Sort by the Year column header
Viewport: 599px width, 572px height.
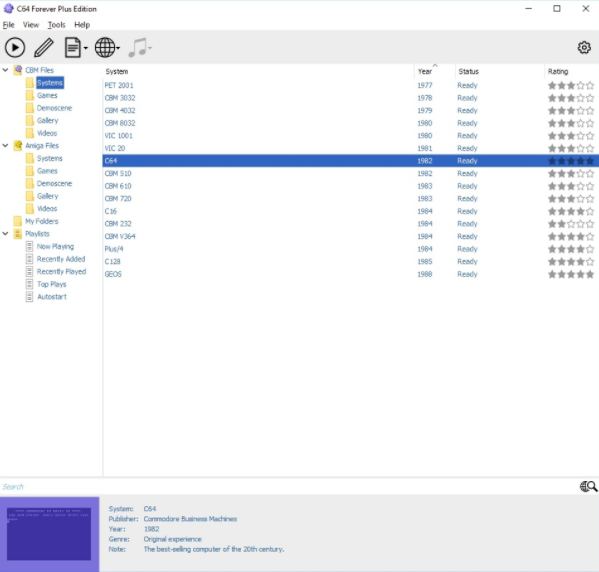[434, 71]
